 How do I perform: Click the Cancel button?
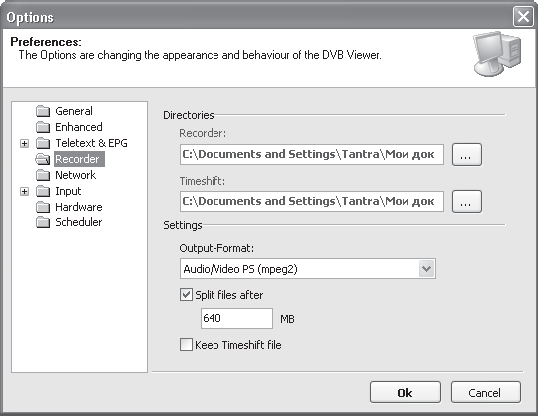click(x=486, y=392)
